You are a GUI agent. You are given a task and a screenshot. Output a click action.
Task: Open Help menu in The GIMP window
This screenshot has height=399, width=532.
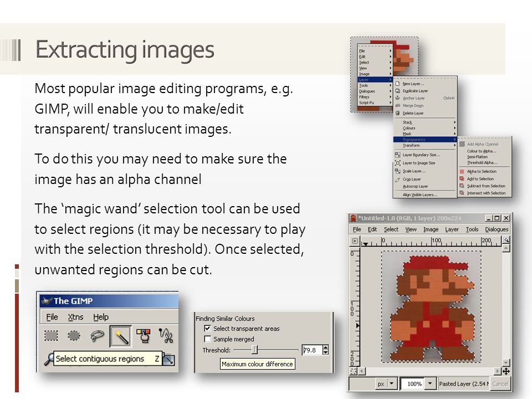(x=101, y=317)
